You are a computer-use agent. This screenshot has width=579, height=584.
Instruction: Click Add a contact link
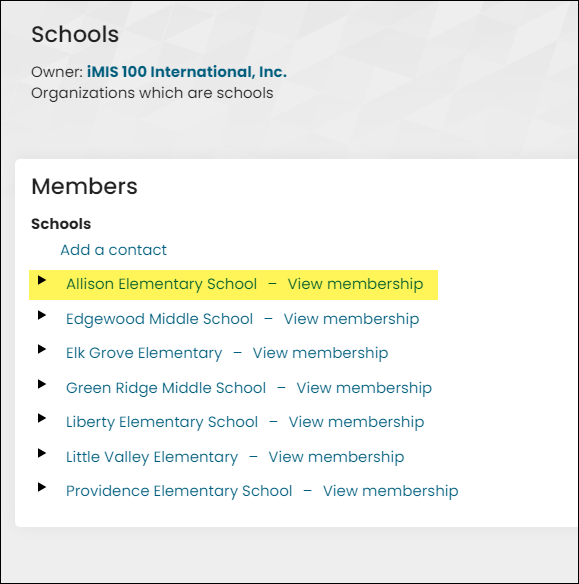click(114, 250)
